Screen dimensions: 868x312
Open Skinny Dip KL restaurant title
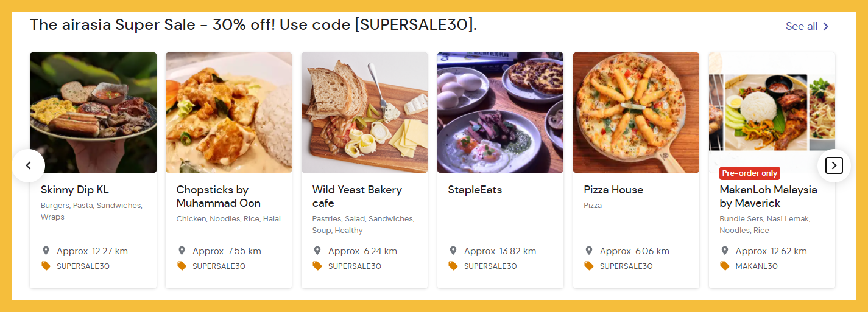point(75,190)
